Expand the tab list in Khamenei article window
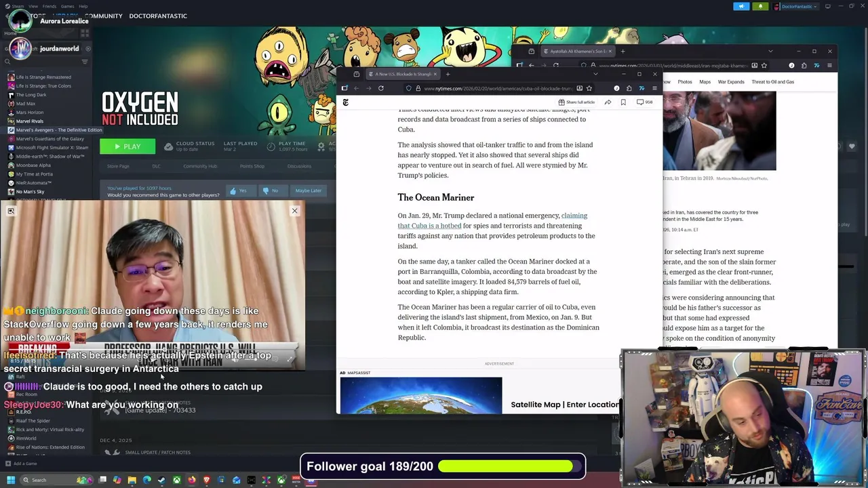This screenshot has width=868, height=488. pos(770,52)
